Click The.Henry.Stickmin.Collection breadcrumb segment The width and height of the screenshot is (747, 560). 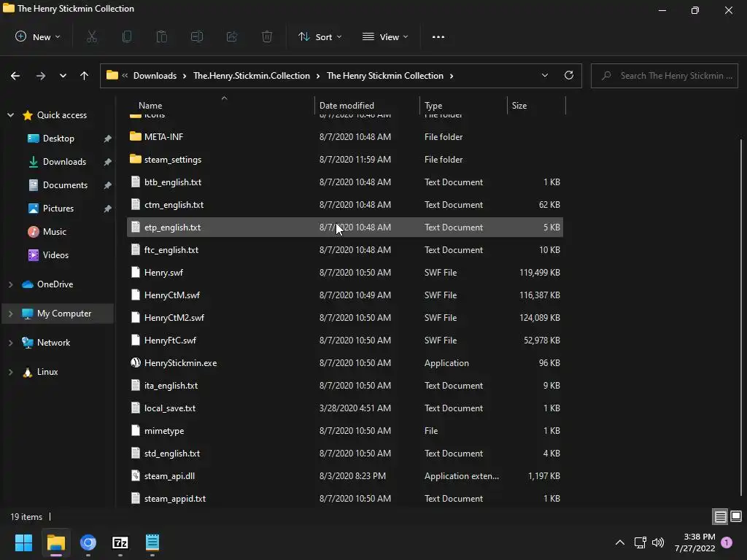[x=252, y=76]
